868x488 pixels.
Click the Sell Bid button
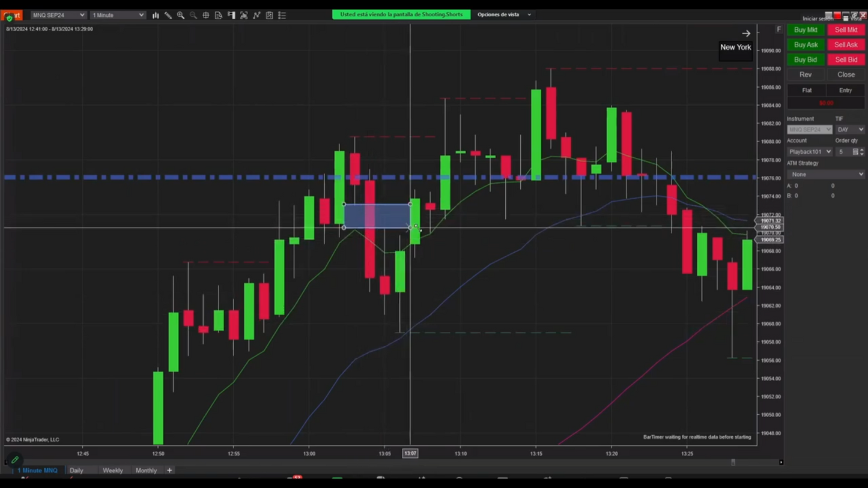click(x=846, y=60)
